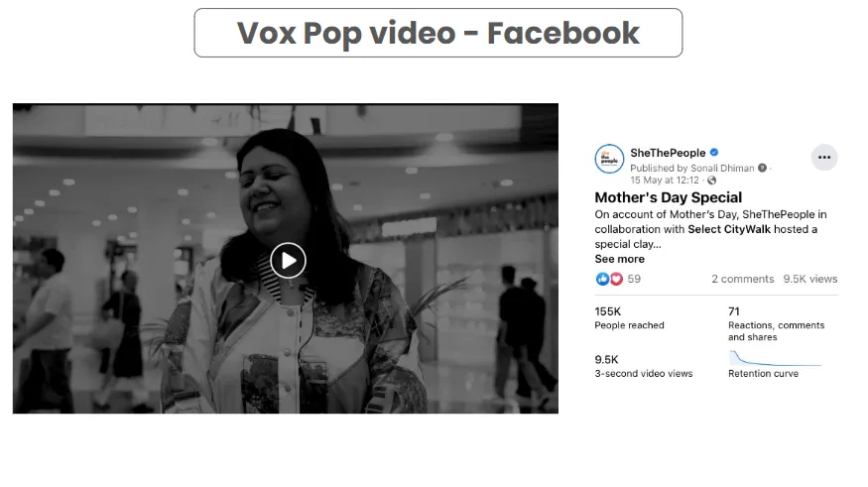
Task: Click the 9.5K 3-second video views stat
Action: [x=643, y=366]
